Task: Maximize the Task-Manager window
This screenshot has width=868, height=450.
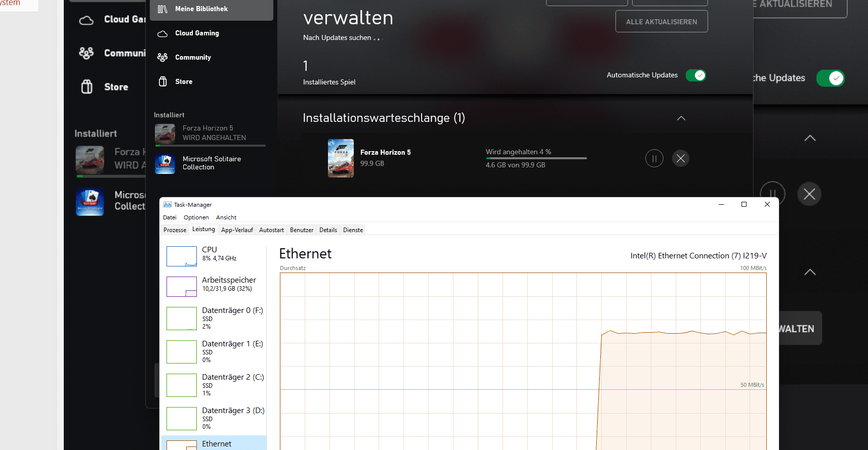Action: click(x=744, y=204)
